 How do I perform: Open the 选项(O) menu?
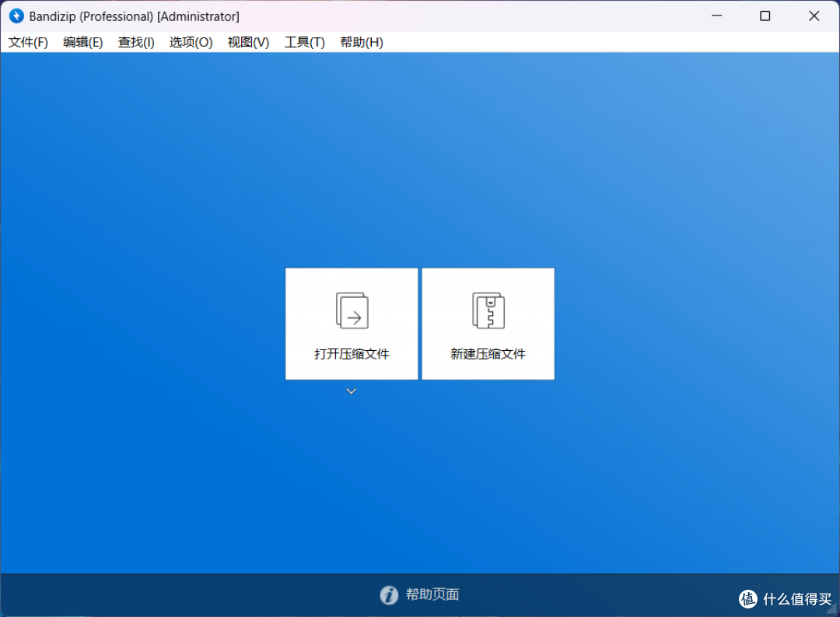coord(191,42)
